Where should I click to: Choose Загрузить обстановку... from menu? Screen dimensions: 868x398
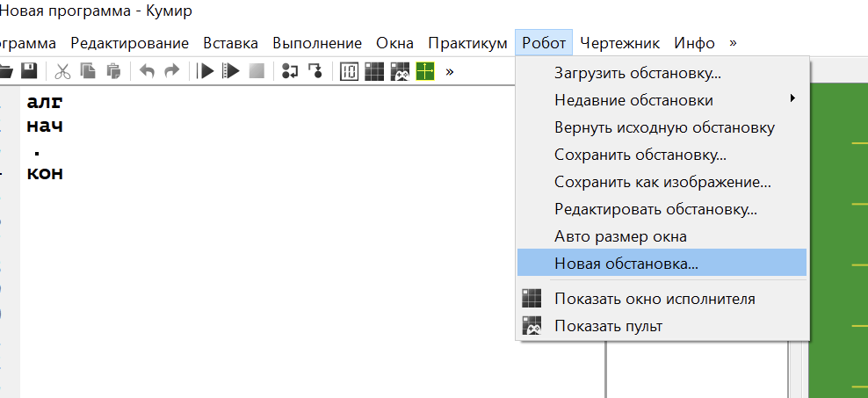tap(662, 73)
